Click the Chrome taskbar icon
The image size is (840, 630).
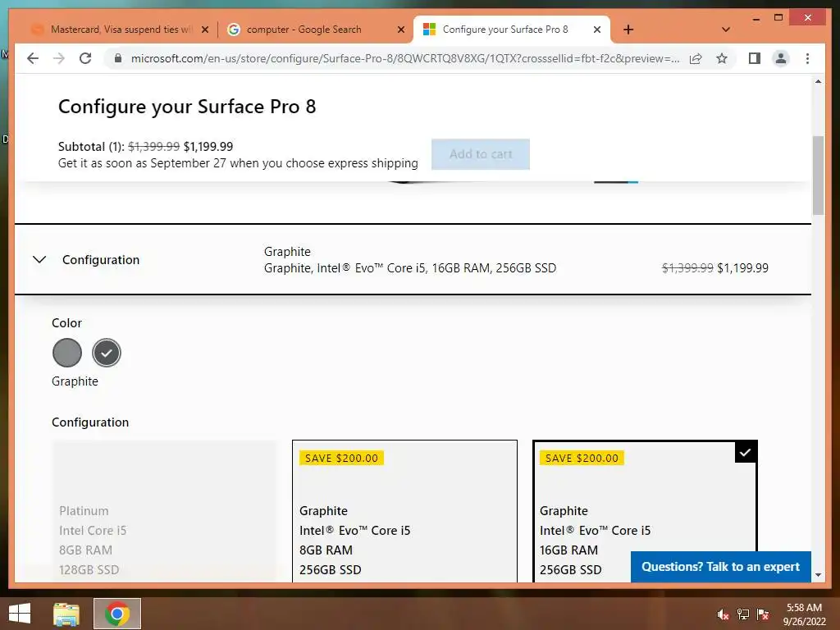tap(117, 614)
